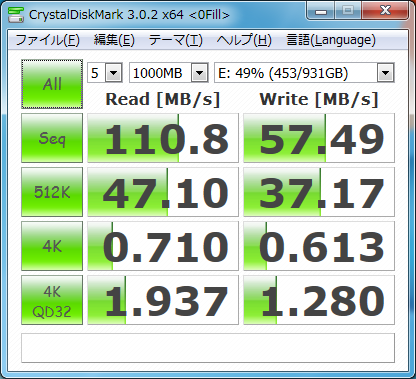Select the 512K write result 37.17
Image resolution: width=416 pixels, height=379 pixels.
pos(319,192)
